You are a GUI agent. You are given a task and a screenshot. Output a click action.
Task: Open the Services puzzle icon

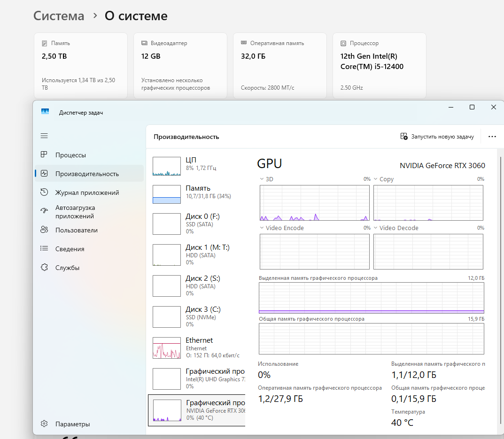tap(44, 268)
